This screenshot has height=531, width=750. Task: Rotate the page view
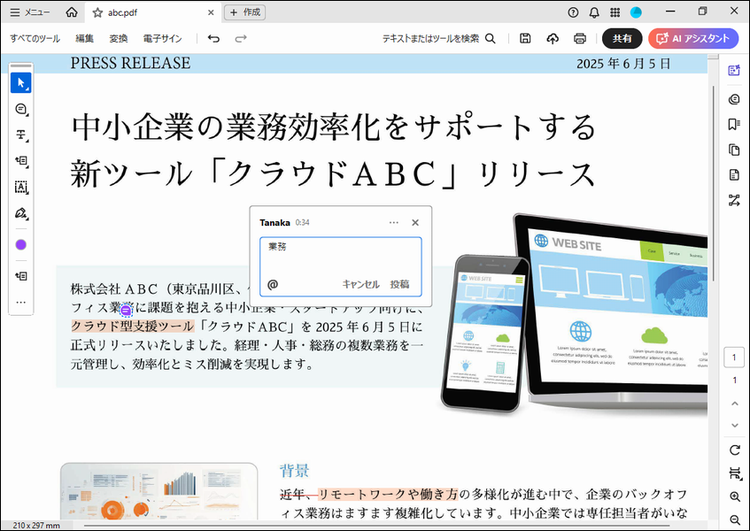click(x=734, y=450)
